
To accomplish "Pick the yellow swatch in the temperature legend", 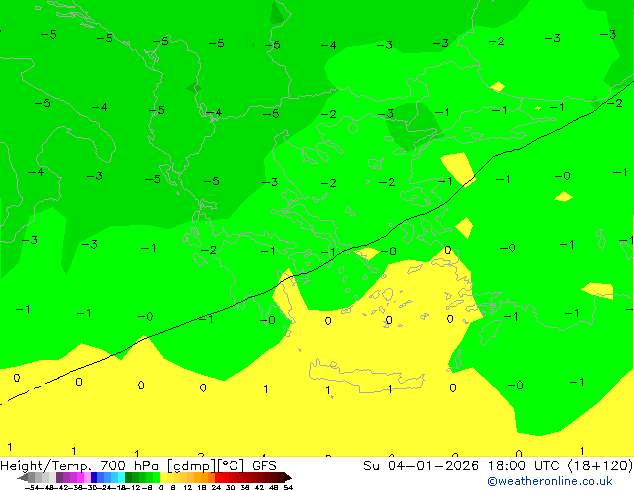I will [163, 477].
